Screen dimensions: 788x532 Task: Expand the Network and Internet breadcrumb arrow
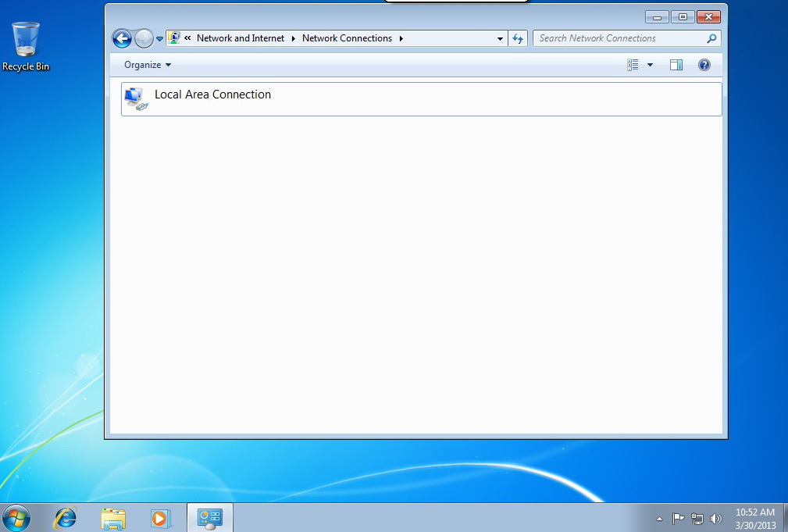point(294,38)
